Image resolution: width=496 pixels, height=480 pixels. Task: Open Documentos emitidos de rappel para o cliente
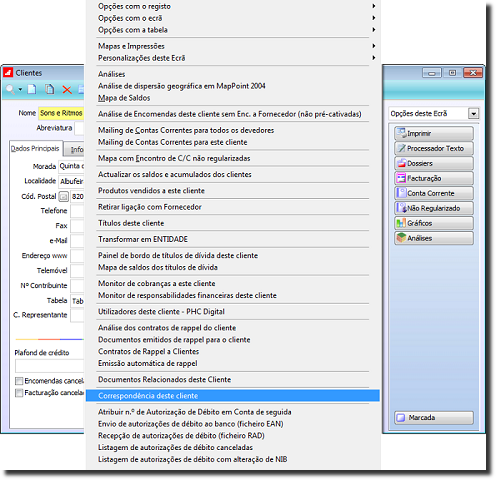(233, 340)
